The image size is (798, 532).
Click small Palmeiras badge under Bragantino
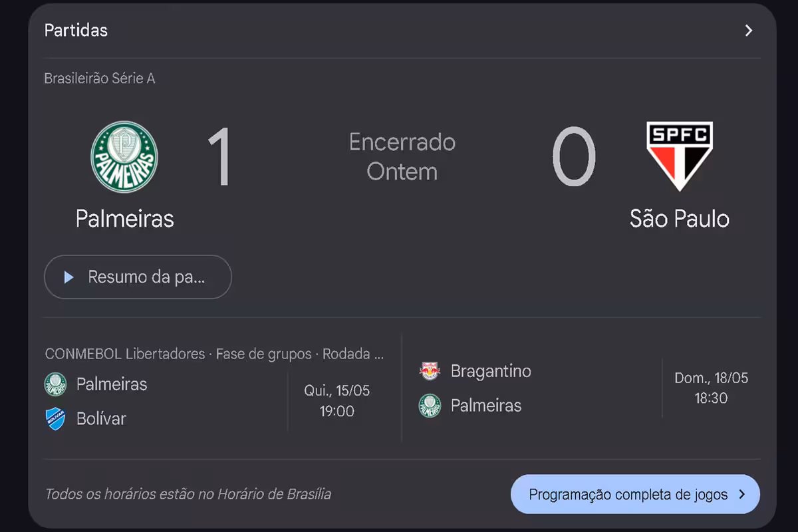(430, 406)
